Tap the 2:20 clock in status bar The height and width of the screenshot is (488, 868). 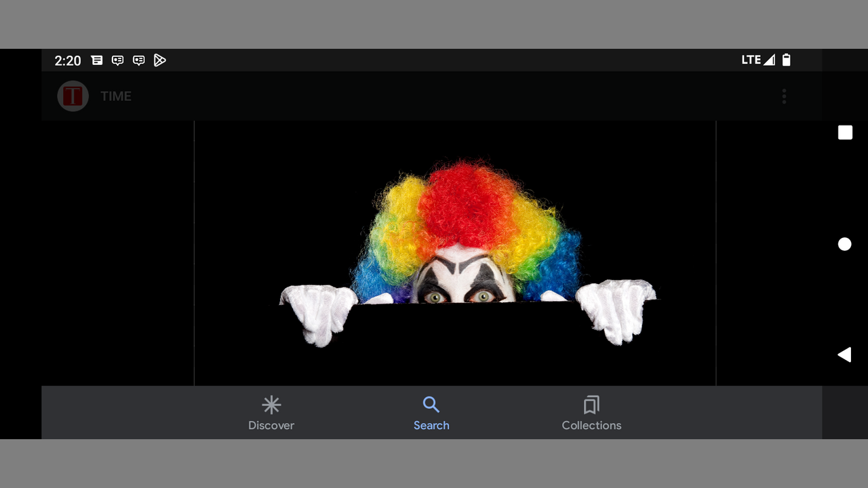[68, 60]
